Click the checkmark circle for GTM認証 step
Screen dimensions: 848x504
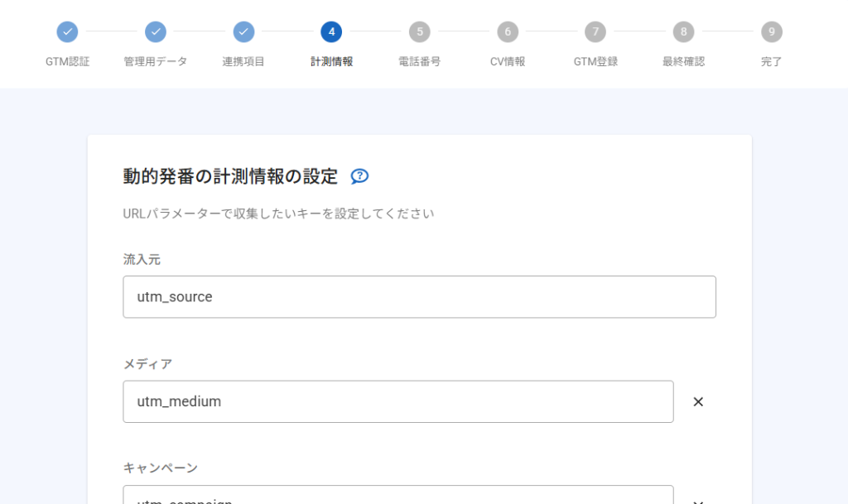(x=67, y=32)
